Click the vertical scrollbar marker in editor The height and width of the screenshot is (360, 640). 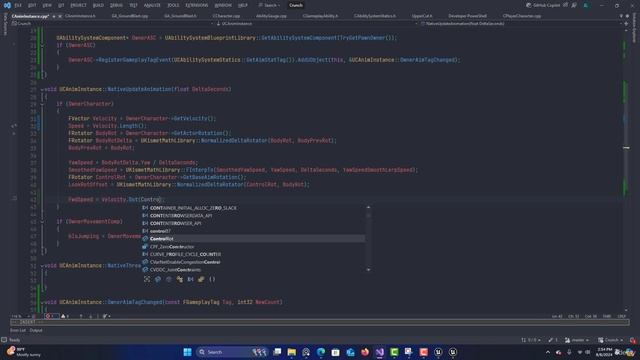tap(627, 148)
